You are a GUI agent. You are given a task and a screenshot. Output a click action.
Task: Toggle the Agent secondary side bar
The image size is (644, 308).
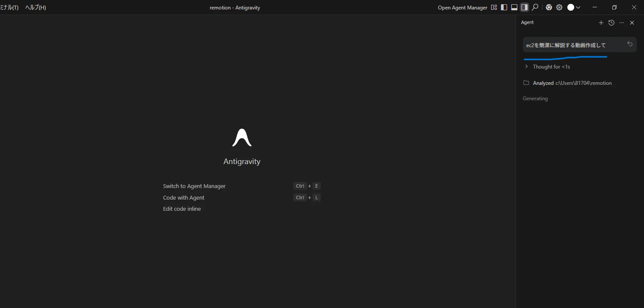pyautogui.click(x=525, y=7)
